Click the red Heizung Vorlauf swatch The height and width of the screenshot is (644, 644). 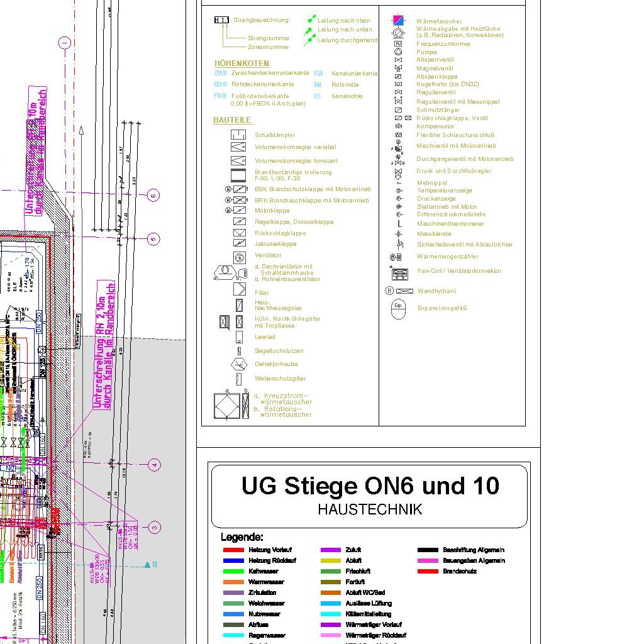233,550
